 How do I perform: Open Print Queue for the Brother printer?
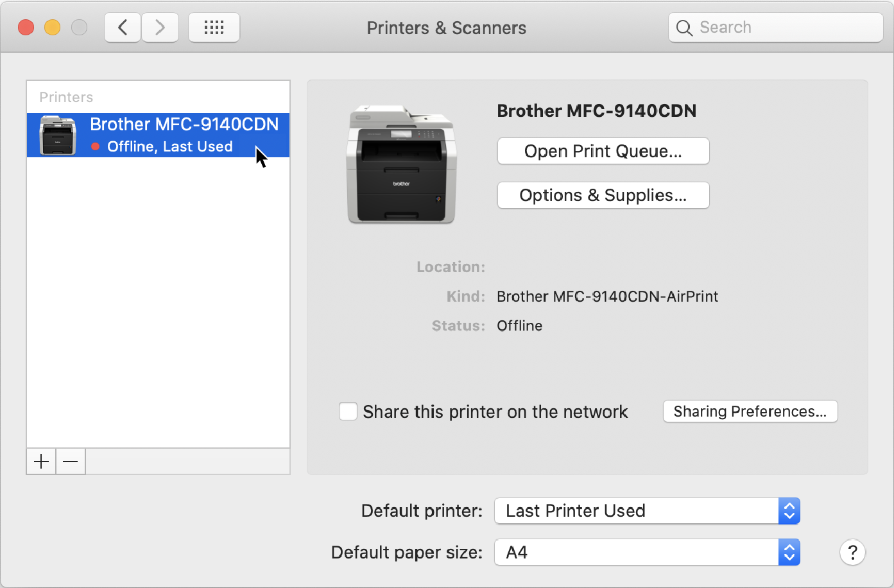point(602,151)
